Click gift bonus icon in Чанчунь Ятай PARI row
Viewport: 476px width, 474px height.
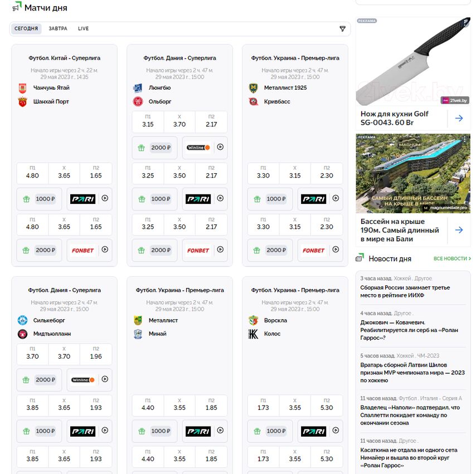pos(26,199)
